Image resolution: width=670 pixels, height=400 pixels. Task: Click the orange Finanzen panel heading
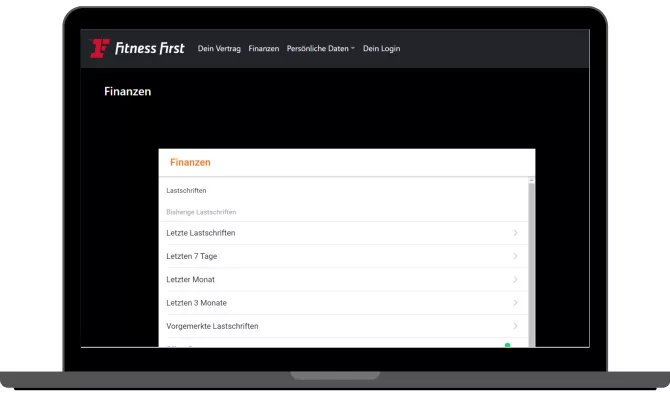point(190,162)
